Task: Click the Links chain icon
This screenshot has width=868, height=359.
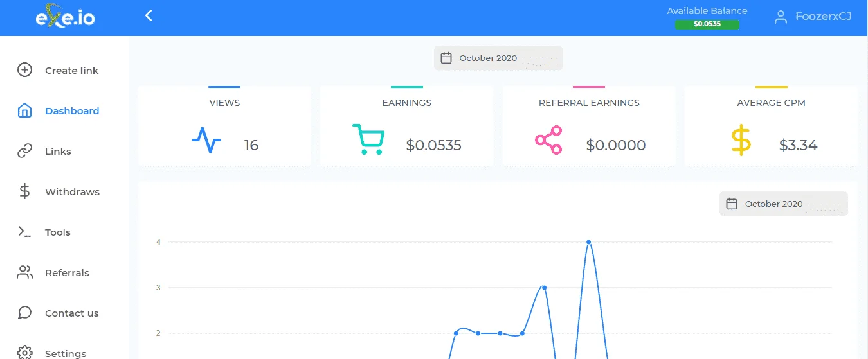Action: click(24, 151)
